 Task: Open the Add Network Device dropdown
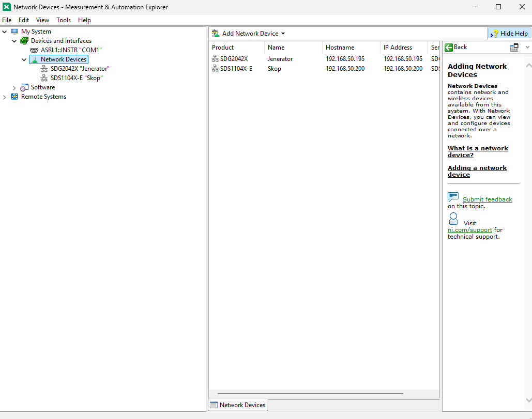click(x=283, y=34)
